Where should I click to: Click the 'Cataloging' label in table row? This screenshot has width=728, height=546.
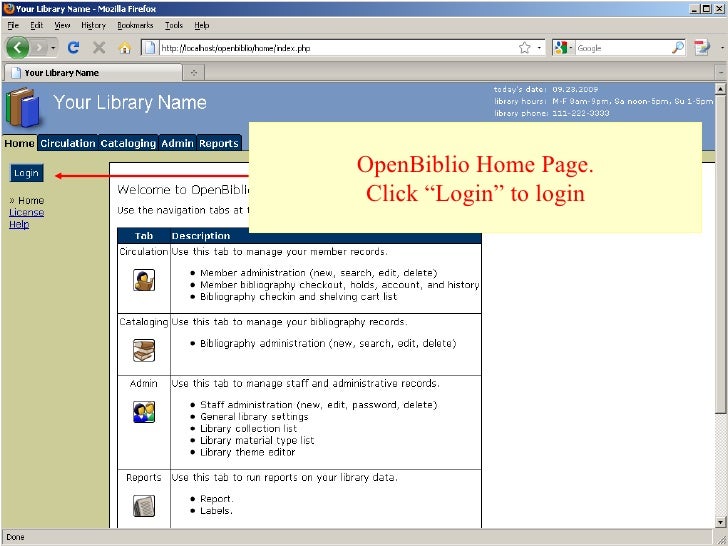click(143, 322)
